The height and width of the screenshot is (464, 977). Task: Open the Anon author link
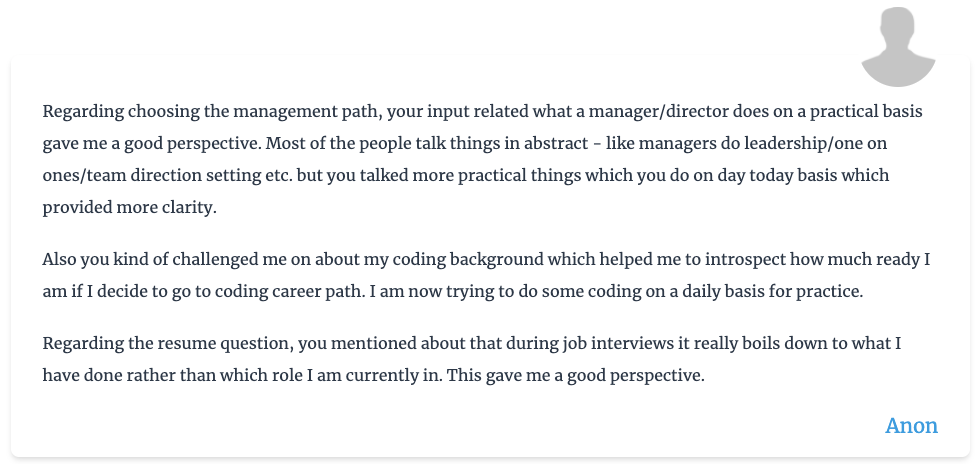click(911, 426)
